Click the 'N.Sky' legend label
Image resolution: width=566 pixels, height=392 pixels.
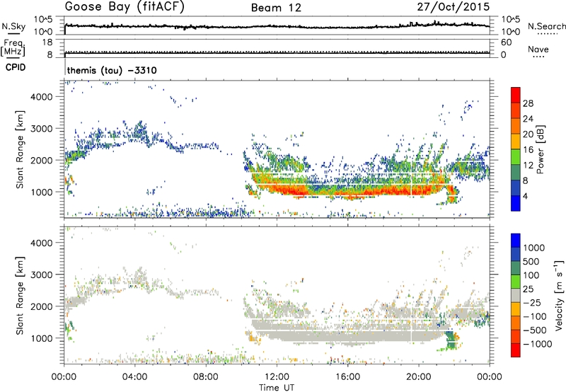point(13,26)
